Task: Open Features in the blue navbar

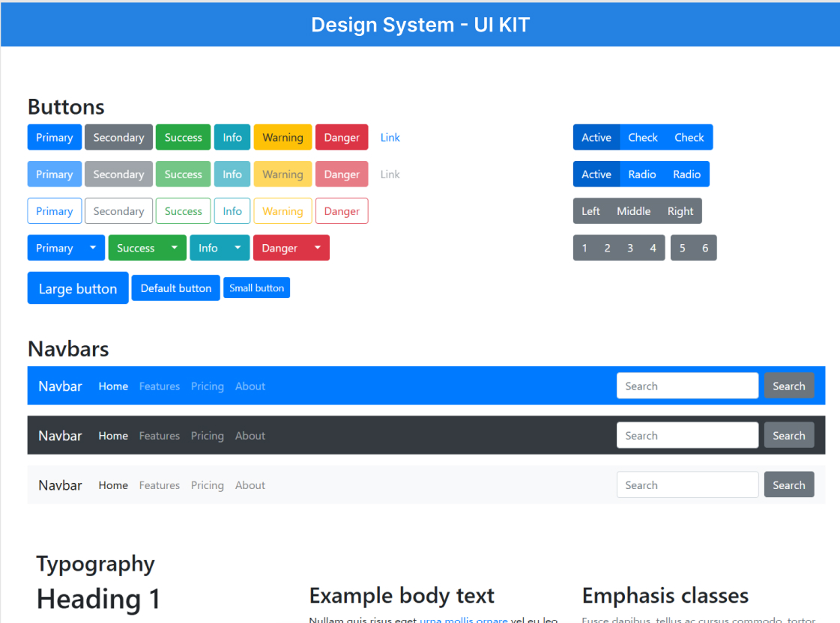Action: [159, 386]
